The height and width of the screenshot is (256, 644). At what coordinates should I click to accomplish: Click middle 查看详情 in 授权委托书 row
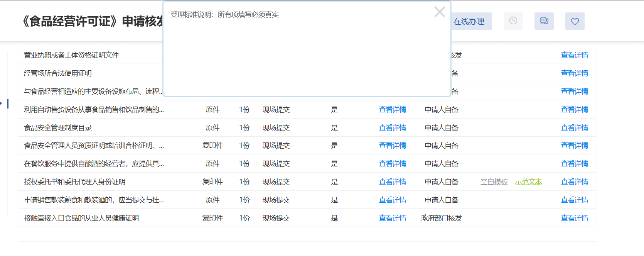pyautogui.click(x=392, y=182)
